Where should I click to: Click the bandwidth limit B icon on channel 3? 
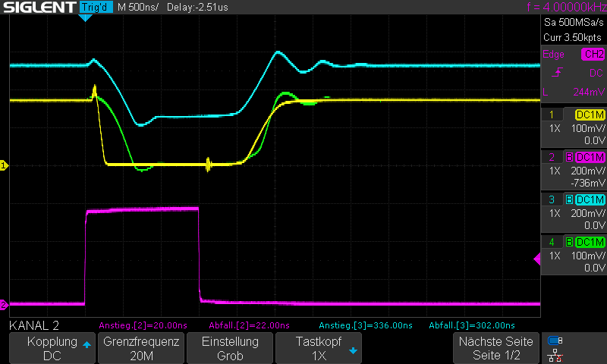click(x=570, y=199)
